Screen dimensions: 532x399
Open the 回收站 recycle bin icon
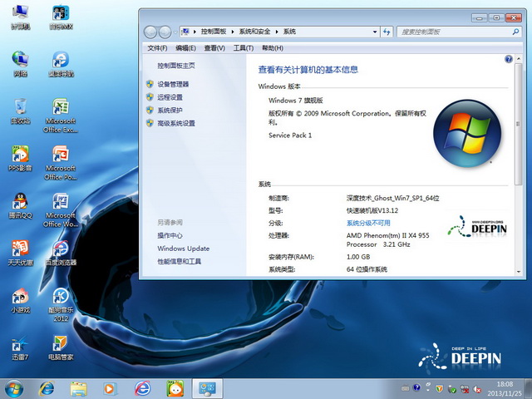[20, 111]
